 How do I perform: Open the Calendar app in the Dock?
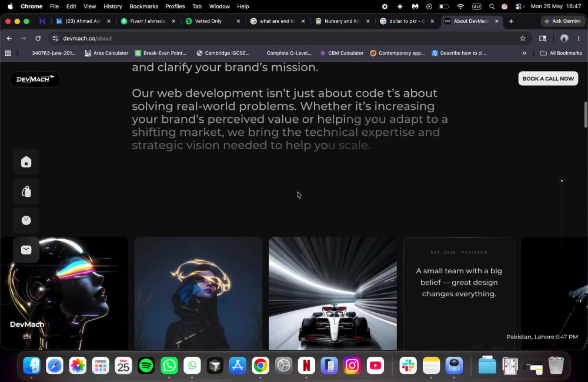123,366
